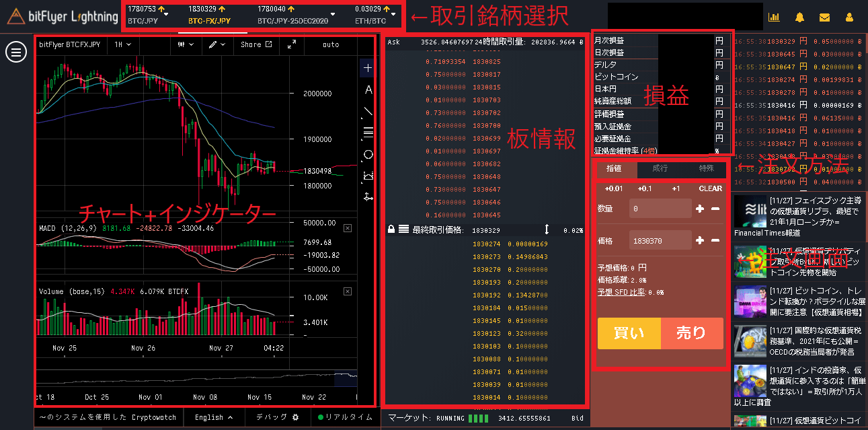Increase quantity with plus icon
Screen dimensions: 868x430
tap(700, 209)
